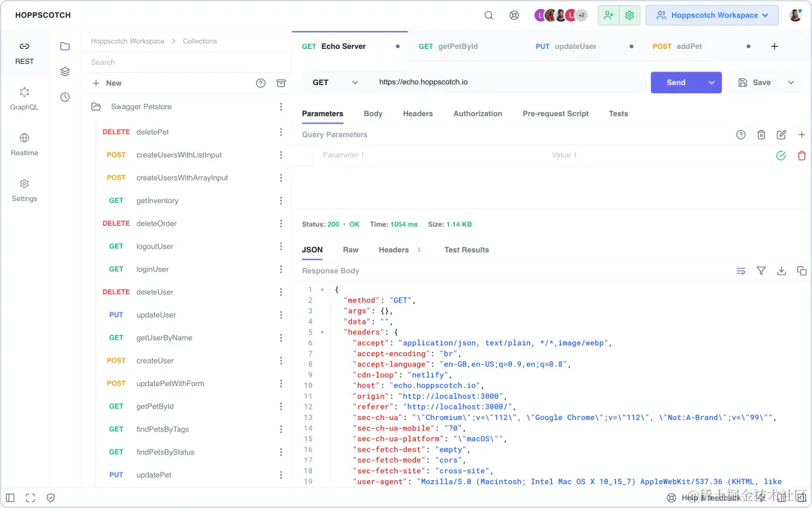Open deletePet request options menu
The image size is (812, 508).
(x=280, y=132)
